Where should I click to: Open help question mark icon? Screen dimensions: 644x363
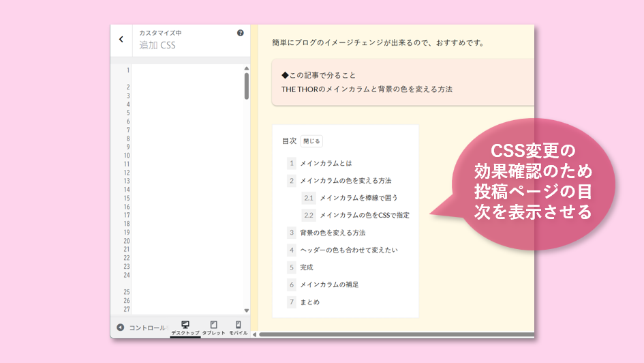pos(241,33)
